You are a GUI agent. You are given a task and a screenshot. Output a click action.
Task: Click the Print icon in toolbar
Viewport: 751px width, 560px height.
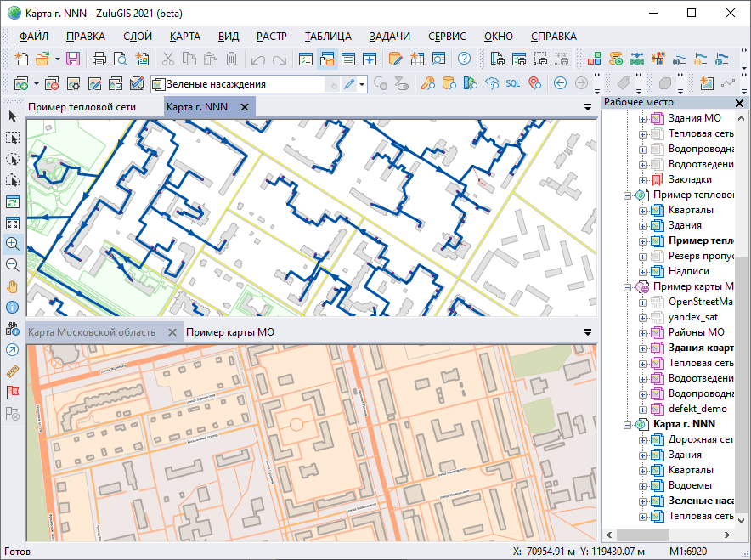99,59
